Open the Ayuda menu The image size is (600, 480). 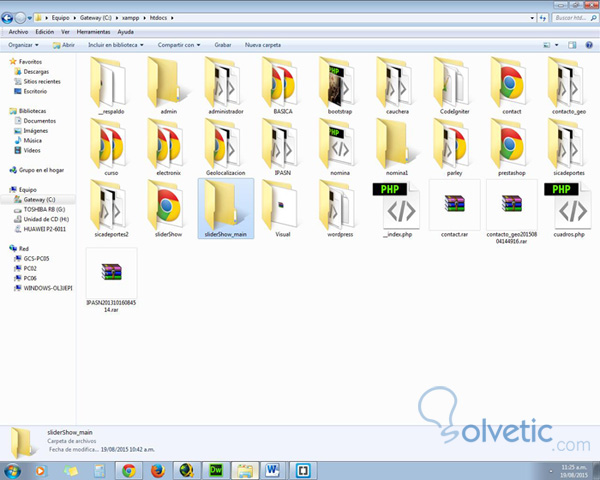click(126, 32)
